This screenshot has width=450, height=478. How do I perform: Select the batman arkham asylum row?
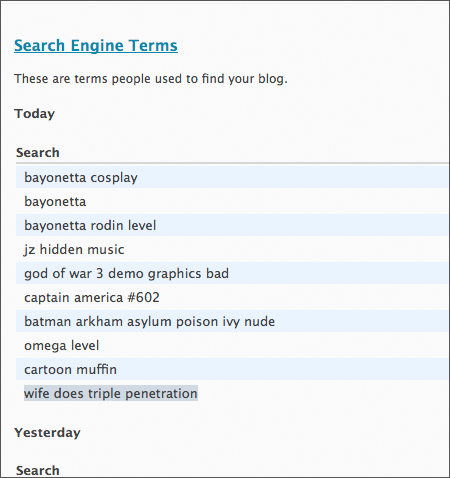click(x=232, y=321)
